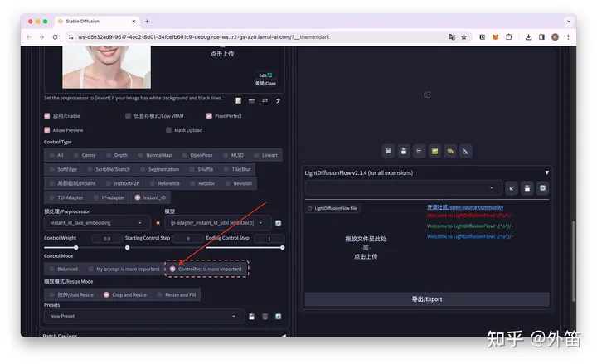
Task: Open a new browser tab
Action: click(x=147, y=22)
